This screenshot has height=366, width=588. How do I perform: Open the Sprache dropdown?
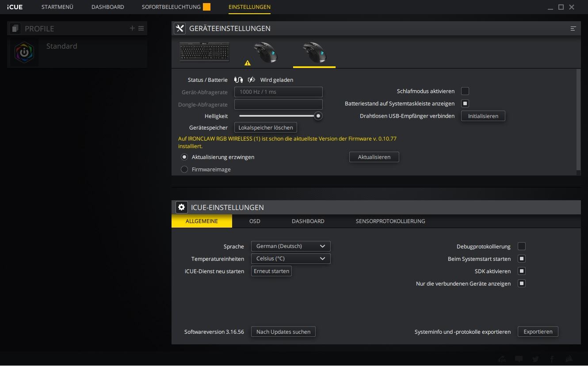pyautogui.click(x=291, y=246)
